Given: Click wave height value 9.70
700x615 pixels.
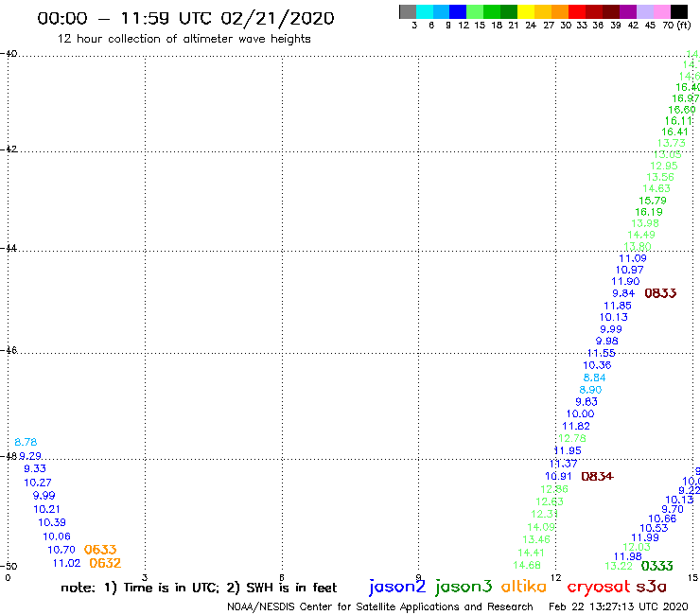Looking at the screenshot, I should click(x=673, y=509).
